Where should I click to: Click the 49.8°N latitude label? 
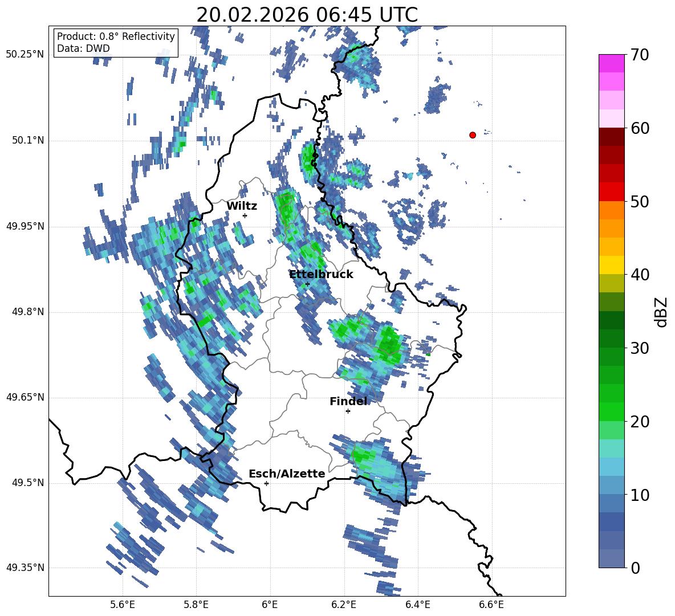pyautogui.click(x=28, y=312)
